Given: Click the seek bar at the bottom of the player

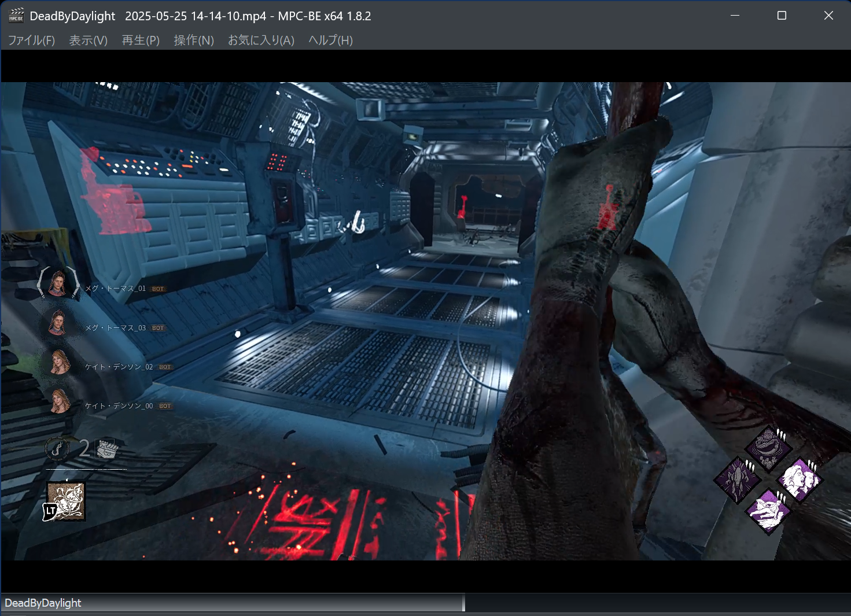Looking at the screenshot, I should tap(636, 602).
